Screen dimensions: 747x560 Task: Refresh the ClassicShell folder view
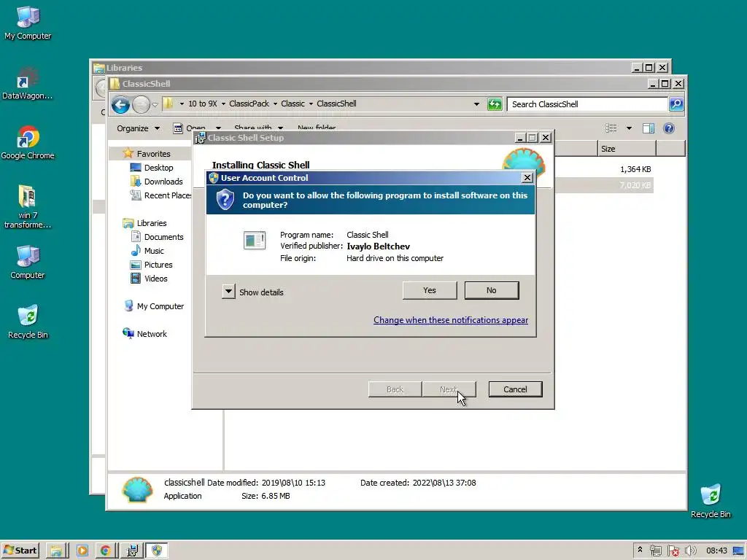[495, 104]
